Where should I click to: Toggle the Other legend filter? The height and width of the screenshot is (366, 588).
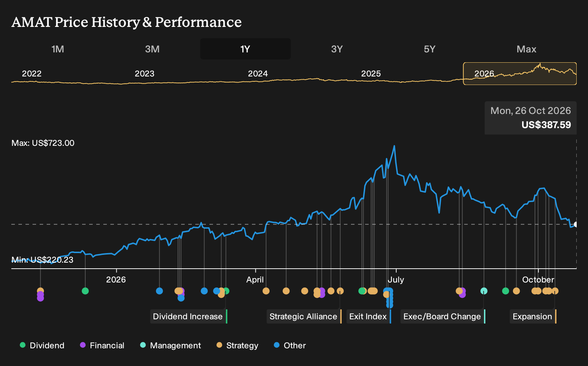[290, 345]
